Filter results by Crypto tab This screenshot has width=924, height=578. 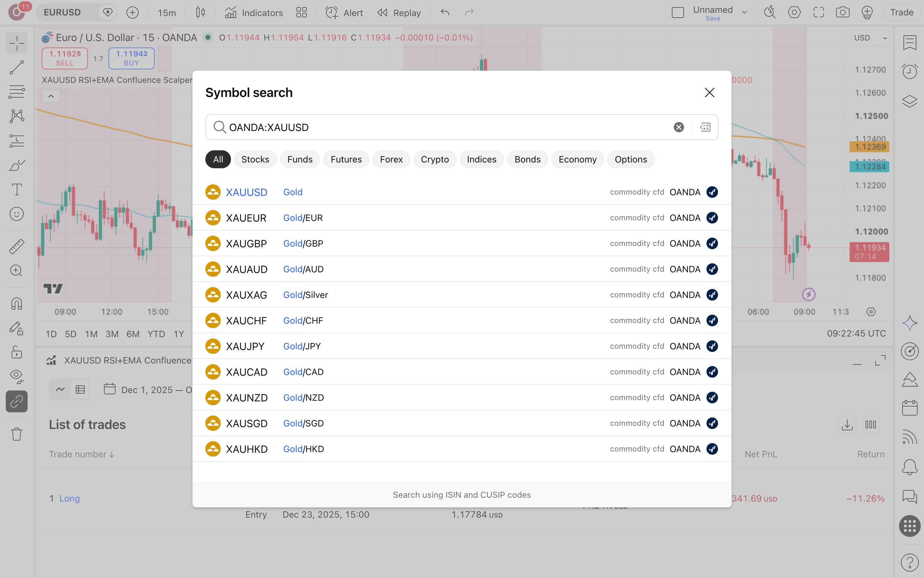[434, 159]
